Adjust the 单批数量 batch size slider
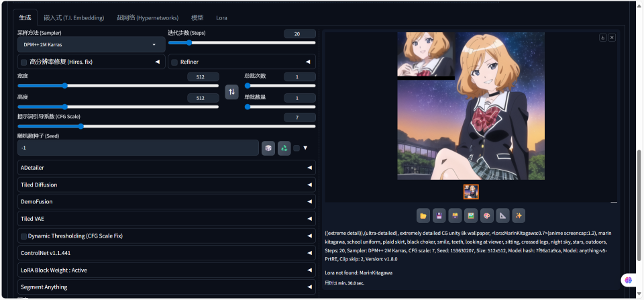Screen dimensions: 644x300 280,107
